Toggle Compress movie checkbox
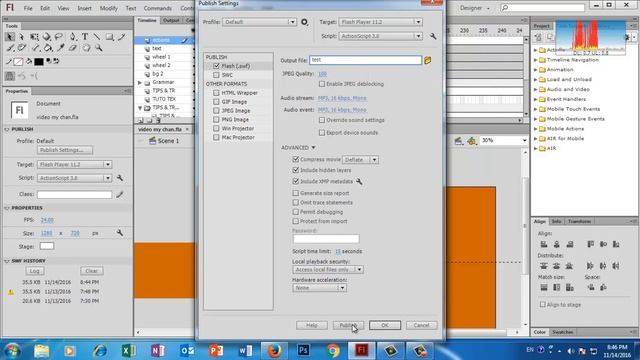 (296, 159)
